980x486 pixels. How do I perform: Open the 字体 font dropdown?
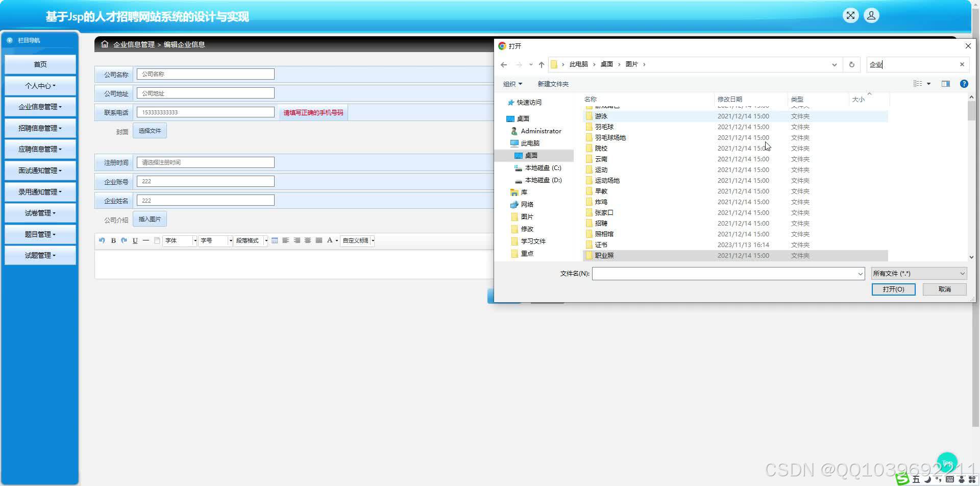click(180, 240)
